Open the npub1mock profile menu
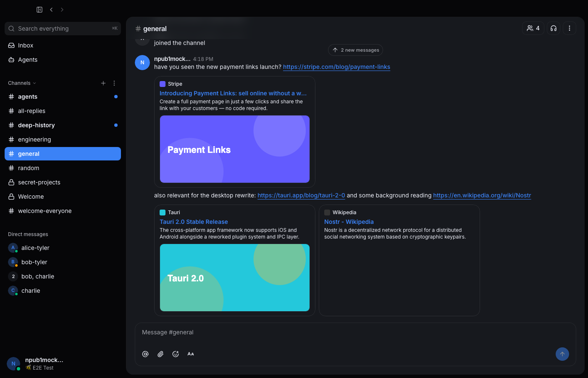The image size is (588, 378). click(63, 364)
